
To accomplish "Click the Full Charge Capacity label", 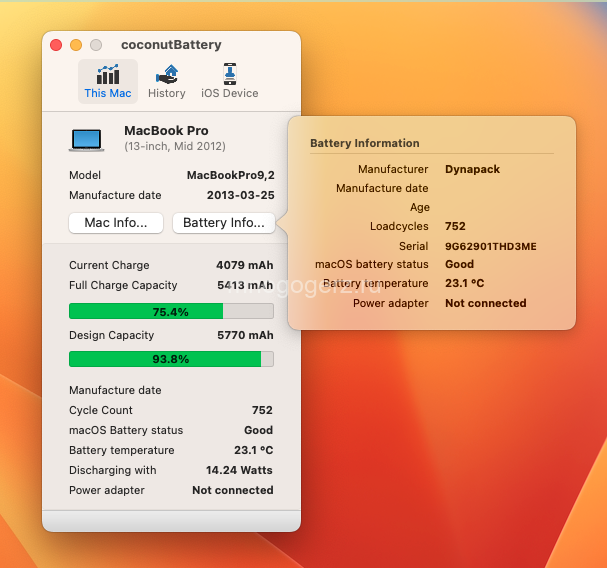I will [123, 285].
